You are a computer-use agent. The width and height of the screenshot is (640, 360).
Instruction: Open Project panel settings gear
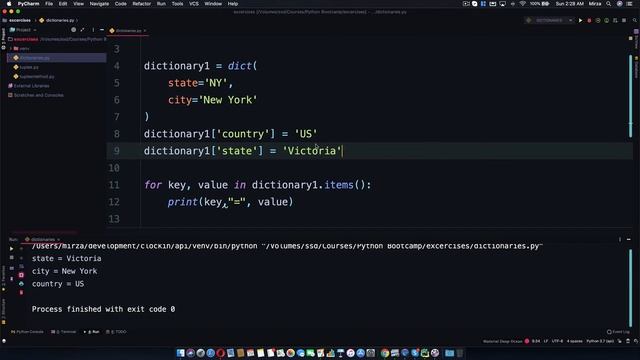pyautogui.click(x=73, y=30)
